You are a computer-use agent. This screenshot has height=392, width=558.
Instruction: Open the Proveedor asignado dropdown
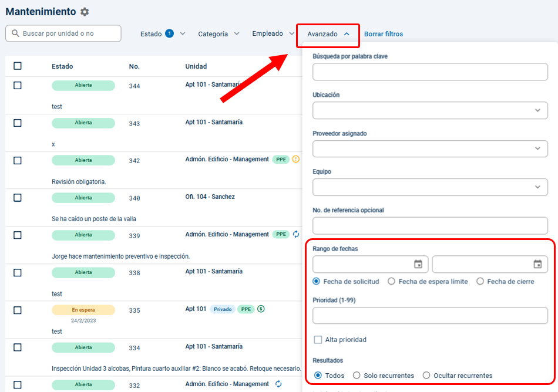[430, 148]
